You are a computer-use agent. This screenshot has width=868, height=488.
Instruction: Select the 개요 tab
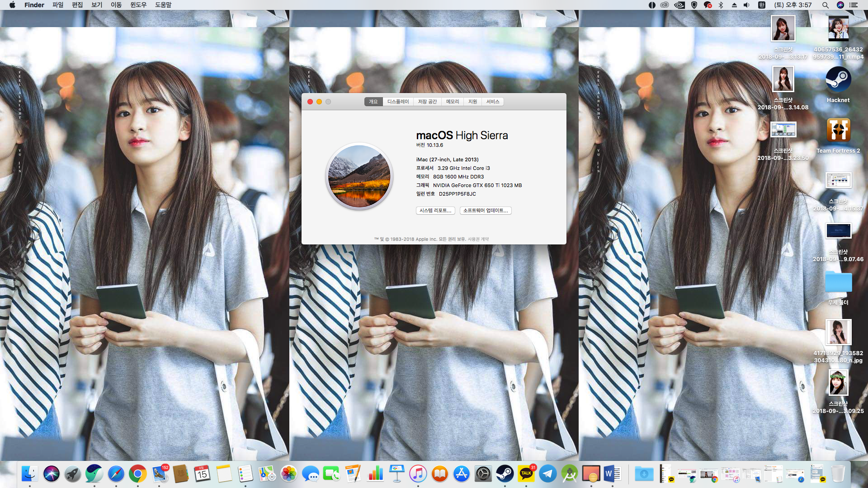click(373, 102)
